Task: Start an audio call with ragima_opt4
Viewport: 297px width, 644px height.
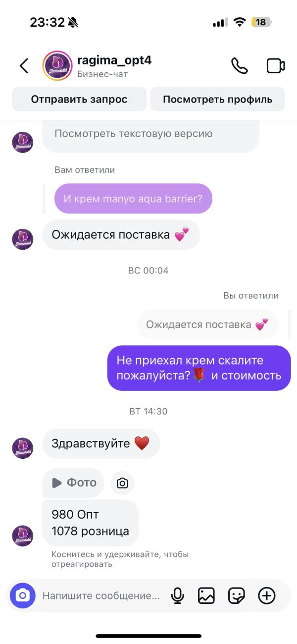Action: (x=240, y=66)
